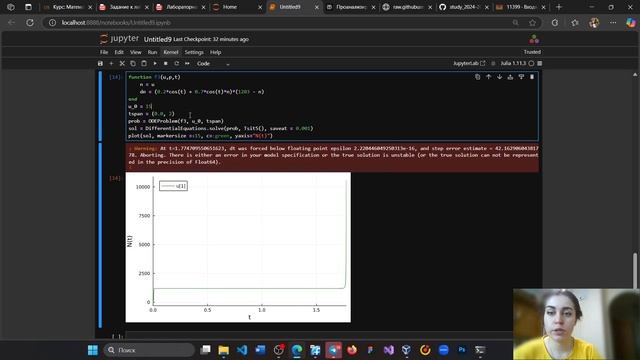Open Visual Studio Code from taskbar

242,350
